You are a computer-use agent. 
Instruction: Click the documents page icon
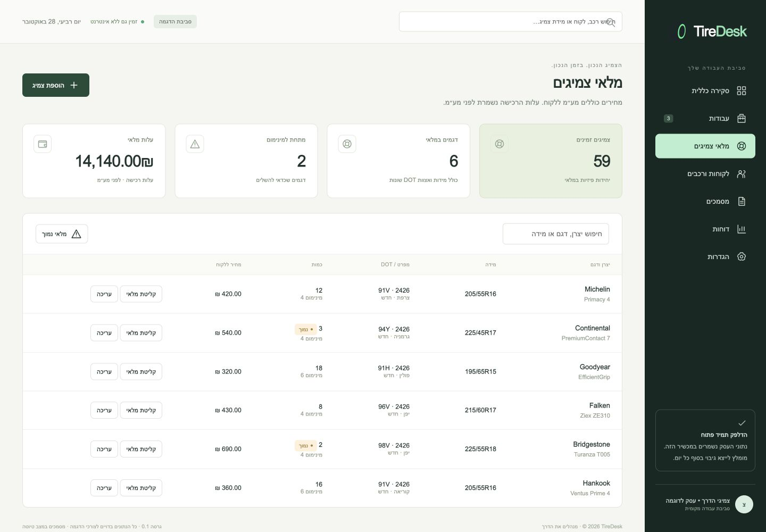pos(742,201)
